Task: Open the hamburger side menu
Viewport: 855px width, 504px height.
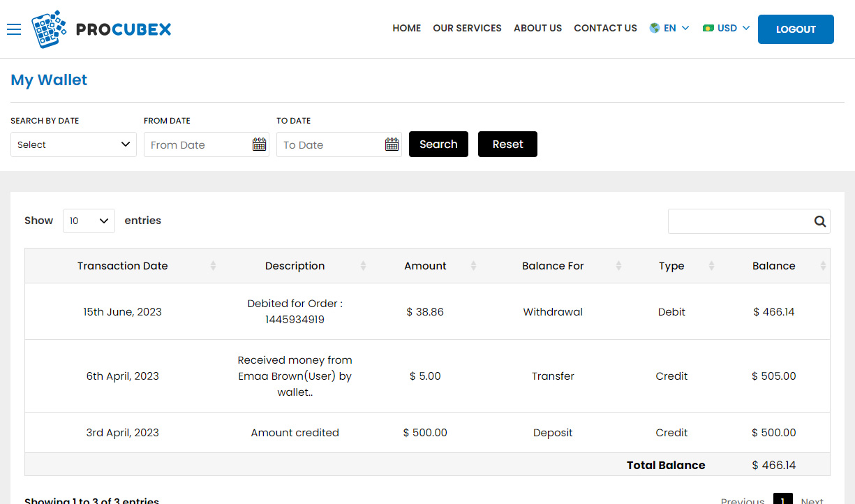Action: point(14,29)
